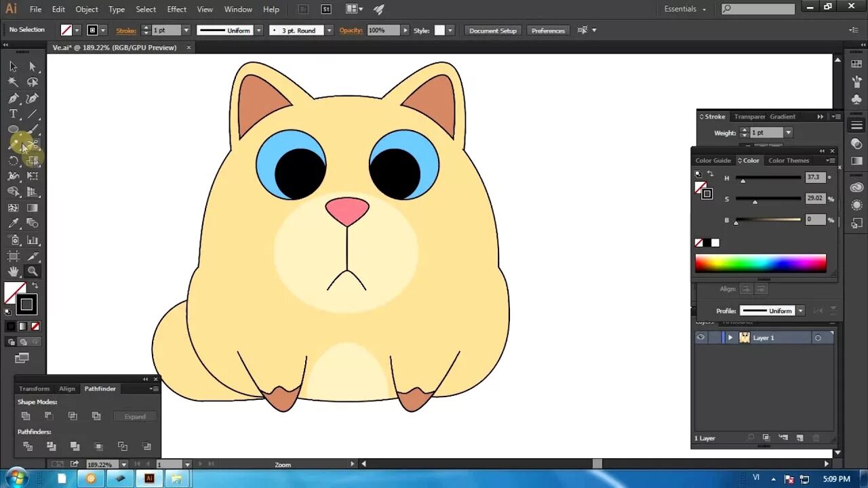Apply the Unite shape mode
Image resolution: width=868 pixels, height=488 pixels.
tap(26, 416)
